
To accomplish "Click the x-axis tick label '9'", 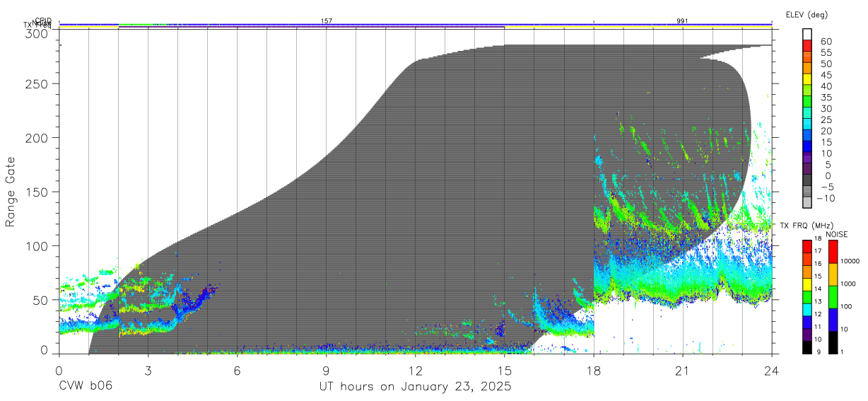I will click(326, 370).
